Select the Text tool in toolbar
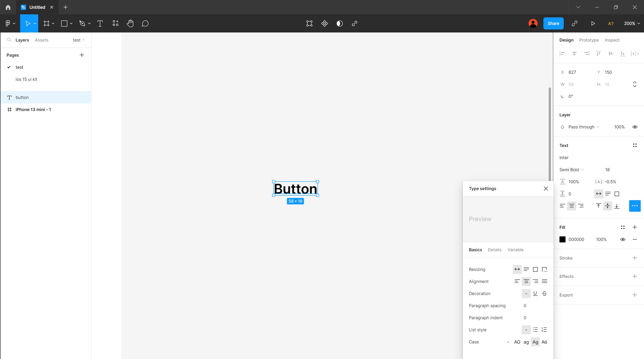Image resolution: width=644 pixels, height=359 pixels. [x=100, y=23]
